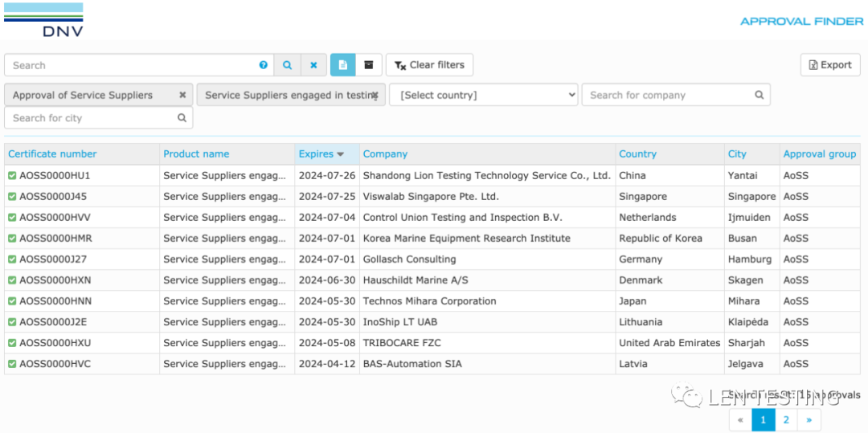Click green check icon for AOSS0000HMR
868x433 pixels.
point(12,239)
